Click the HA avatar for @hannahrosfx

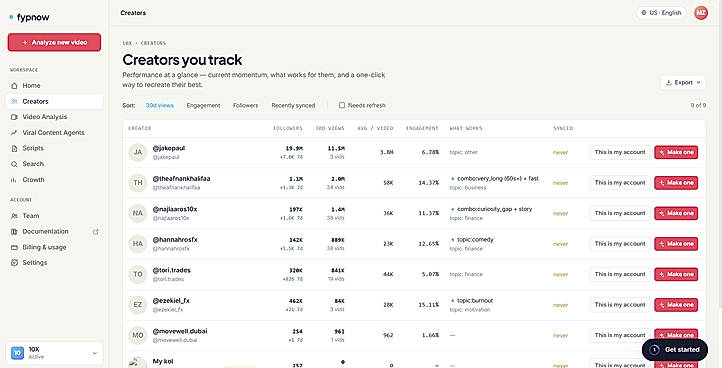pyautogui.click(x=138, y=244)
